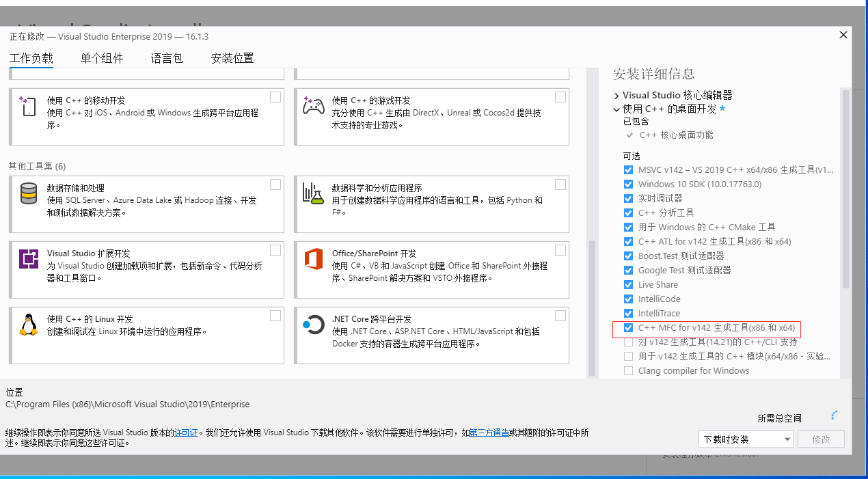Image resolution: width=868 pixels, height=479 pixels.
Task: Collapse 使用 C++ 的桌面开发 details
Action: pyautogui.click(x=616, y=109)
